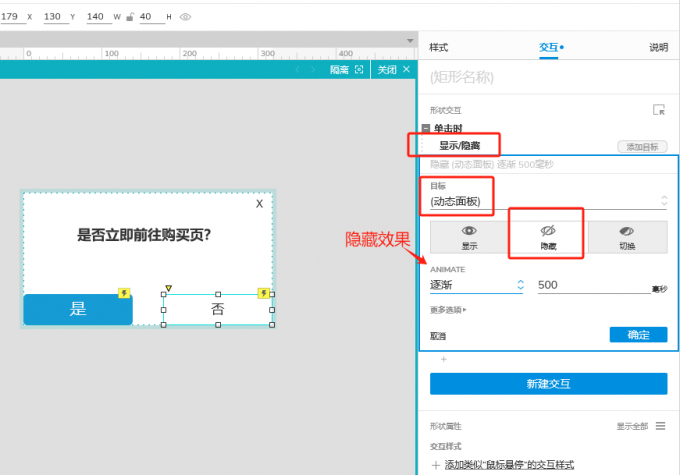Add action with the plus icon

(x=443, y=359)
